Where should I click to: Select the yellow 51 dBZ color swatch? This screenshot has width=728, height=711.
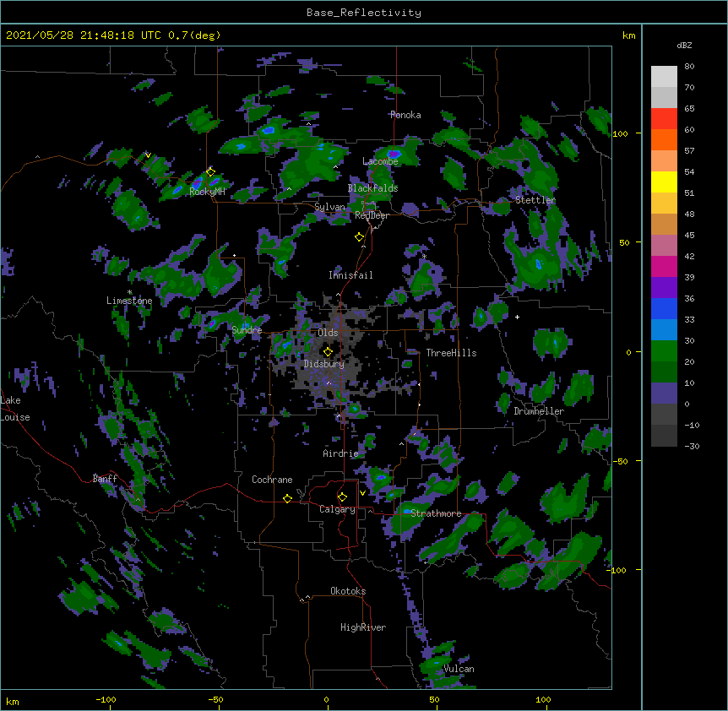[x=664, y=182]
